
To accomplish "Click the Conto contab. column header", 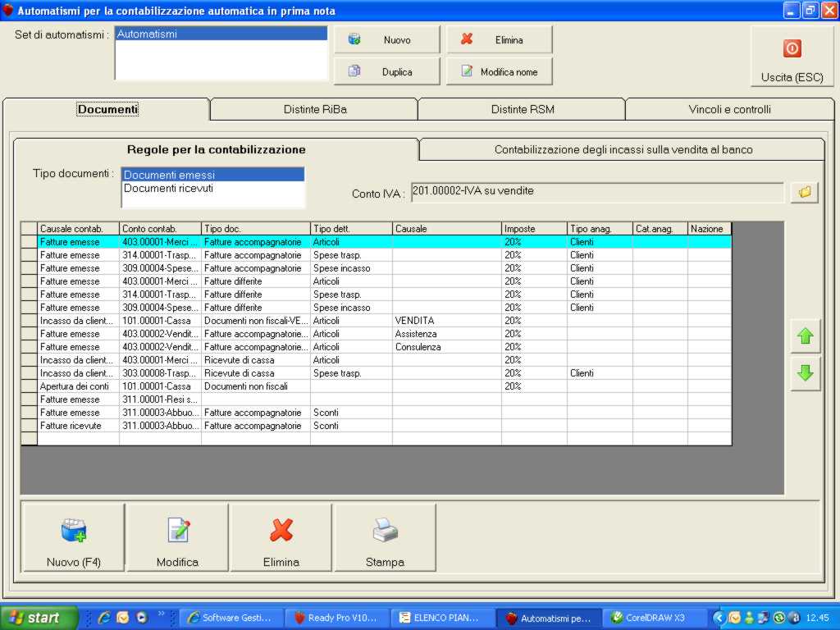I will point(160,229).
